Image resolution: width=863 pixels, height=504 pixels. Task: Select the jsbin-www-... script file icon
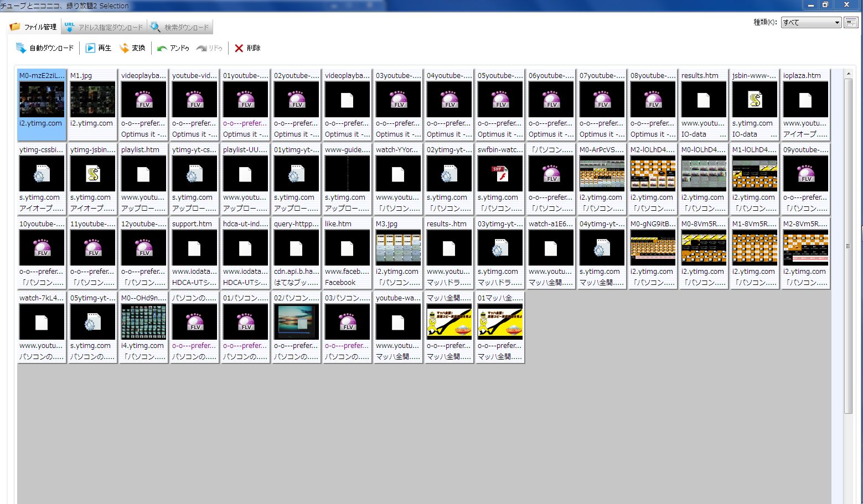coord(755,100)
